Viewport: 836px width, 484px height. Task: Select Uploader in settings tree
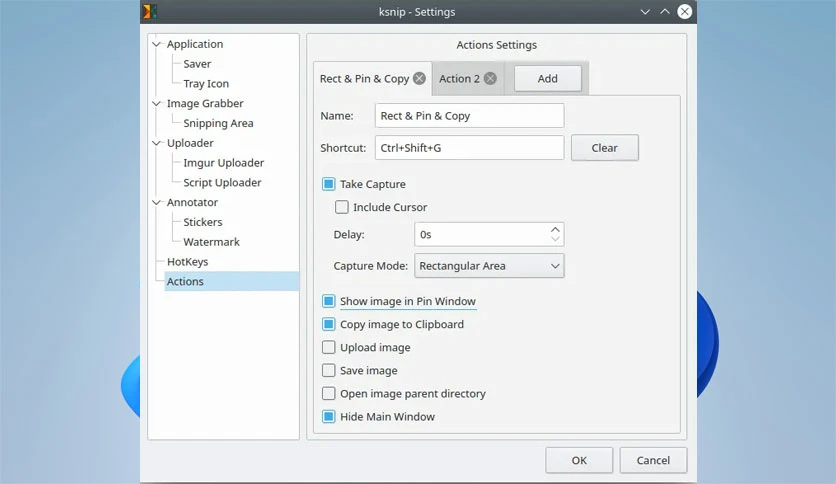190,143
